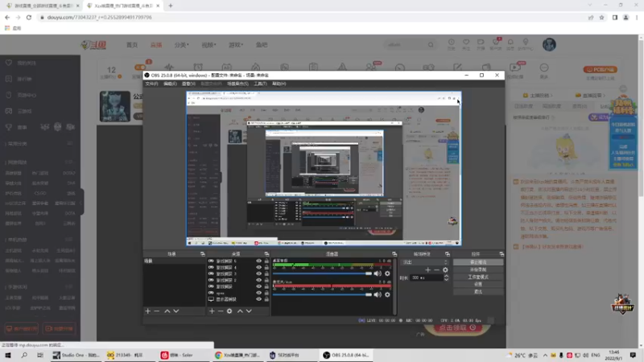Screen dimensions: 644x362
Task: Move the selected source up in the list
Action: coord(240,311)
